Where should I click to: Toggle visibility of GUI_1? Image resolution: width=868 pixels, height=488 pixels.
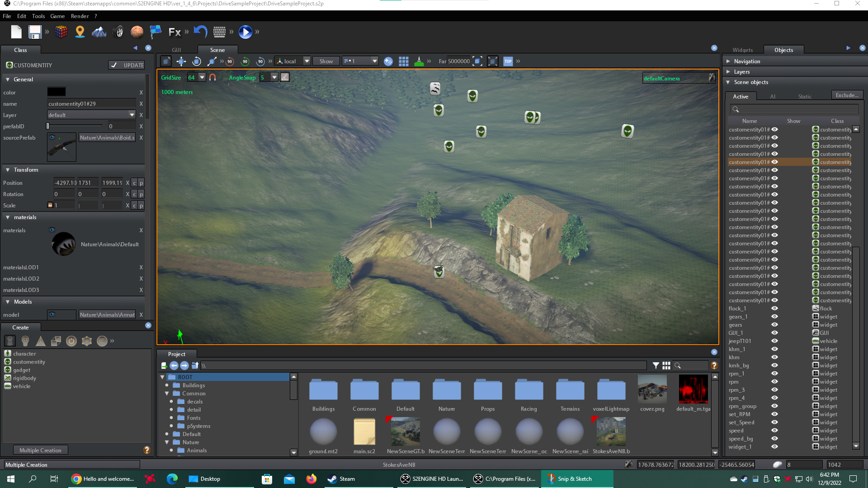point(774,333)
